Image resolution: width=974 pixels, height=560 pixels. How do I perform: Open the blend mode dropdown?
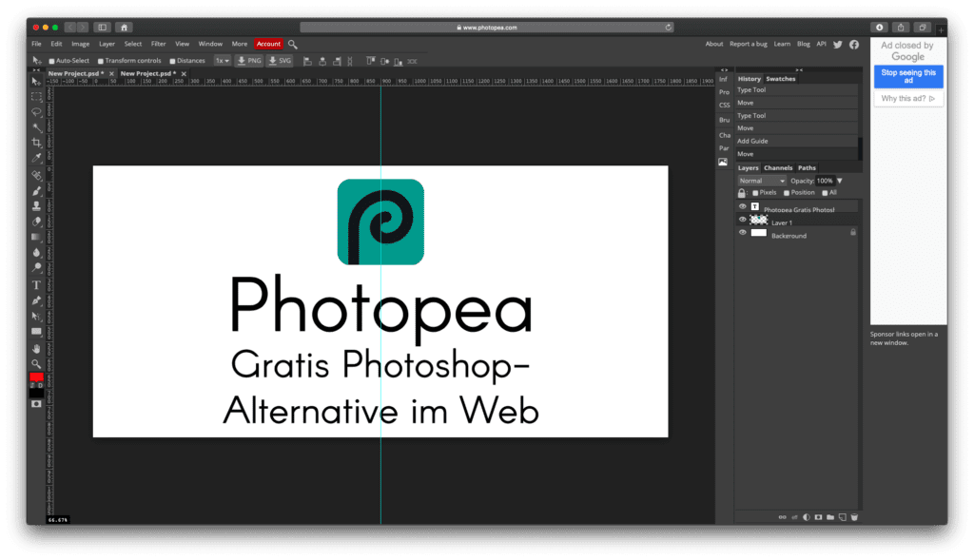(x=761, y=180)
